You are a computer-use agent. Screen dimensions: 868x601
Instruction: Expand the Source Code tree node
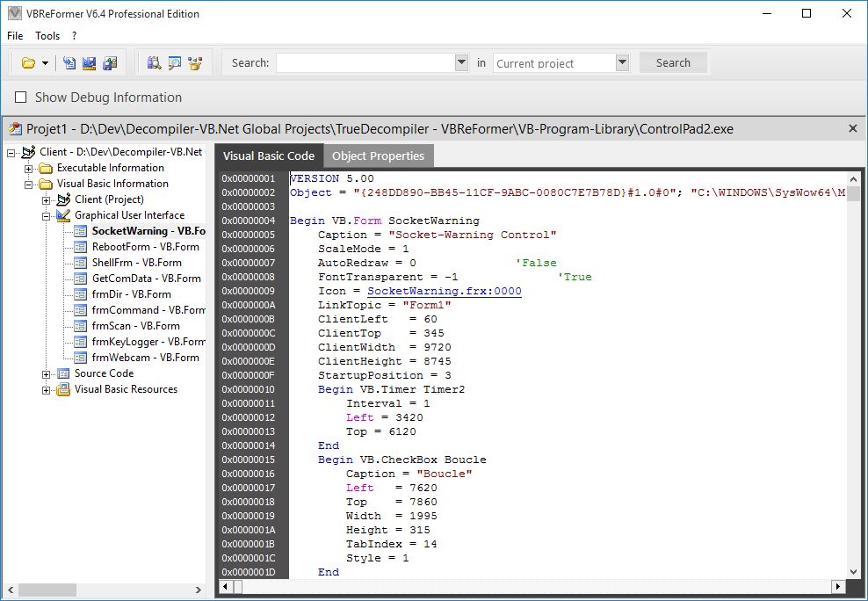coord(47,373)
